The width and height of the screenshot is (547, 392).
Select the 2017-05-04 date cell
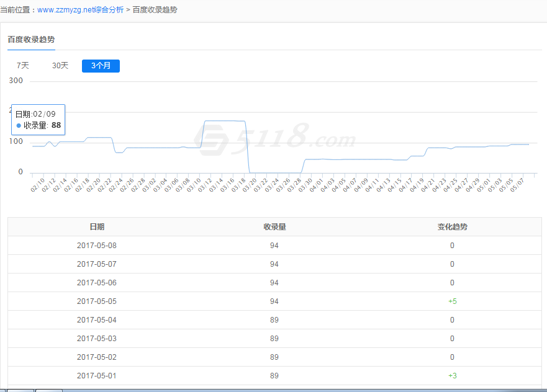[97, 320]
